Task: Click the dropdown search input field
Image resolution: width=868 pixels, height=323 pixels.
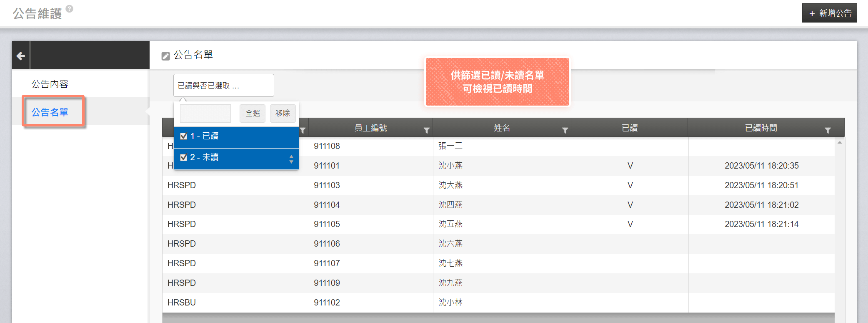Action: click(205, 113)
